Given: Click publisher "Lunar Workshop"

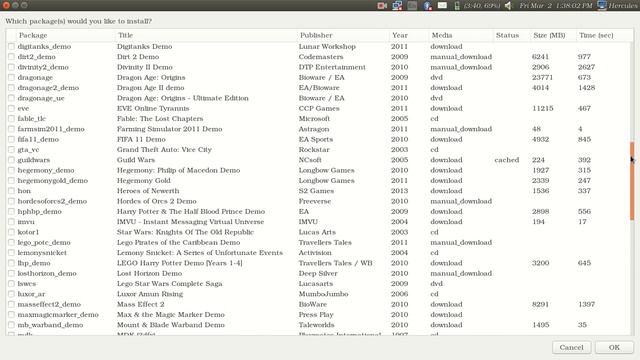Looking at the screenshot, I should [327, 47].
